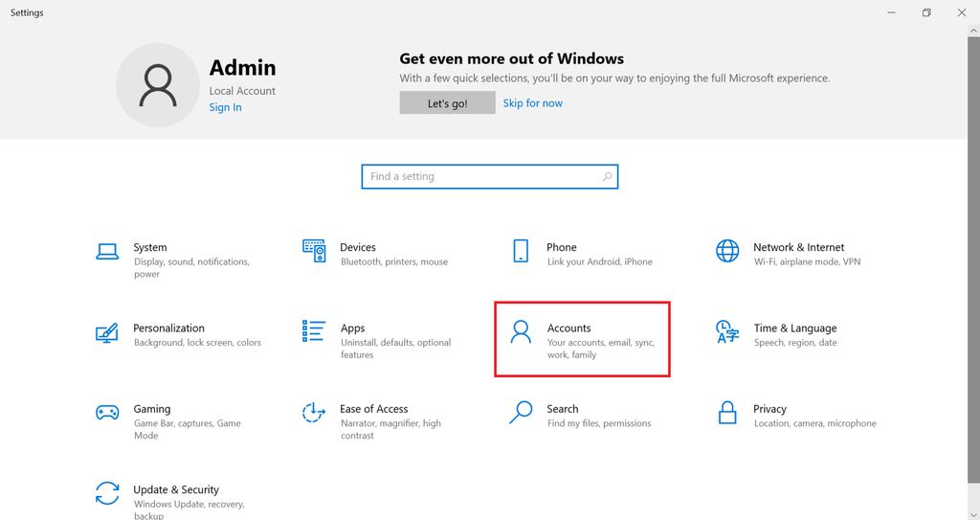The image size is (980, 520).
Task: Click the Sign In link under Admin
Action: click(225, 107)
